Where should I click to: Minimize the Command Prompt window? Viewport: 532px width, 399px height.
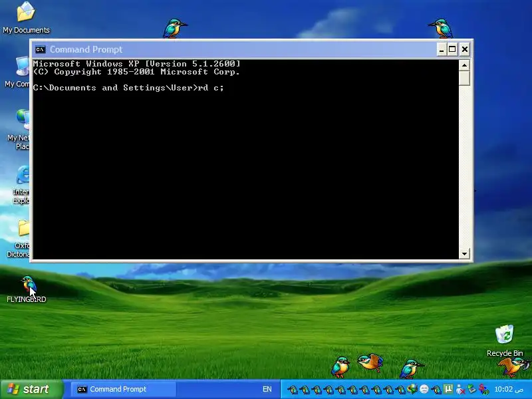pos(441,49)
